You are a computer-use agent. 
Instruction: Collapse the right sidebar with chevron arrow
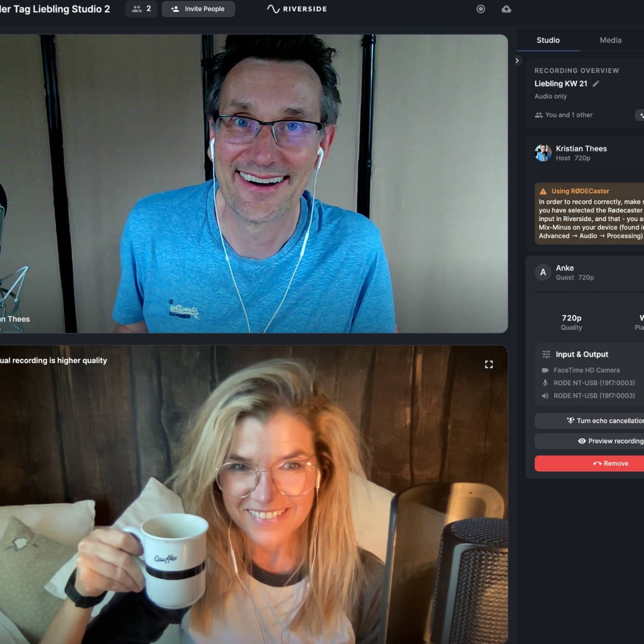(517, 61)
